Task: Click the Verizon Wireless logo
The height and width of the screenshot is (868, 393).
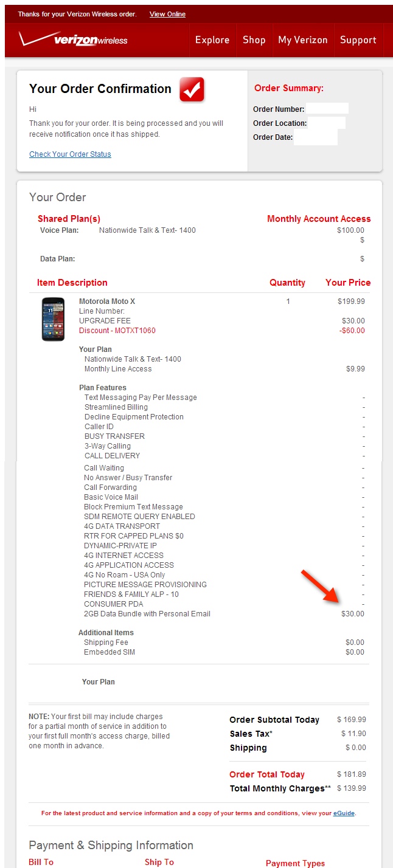Action: click(73, 40)
